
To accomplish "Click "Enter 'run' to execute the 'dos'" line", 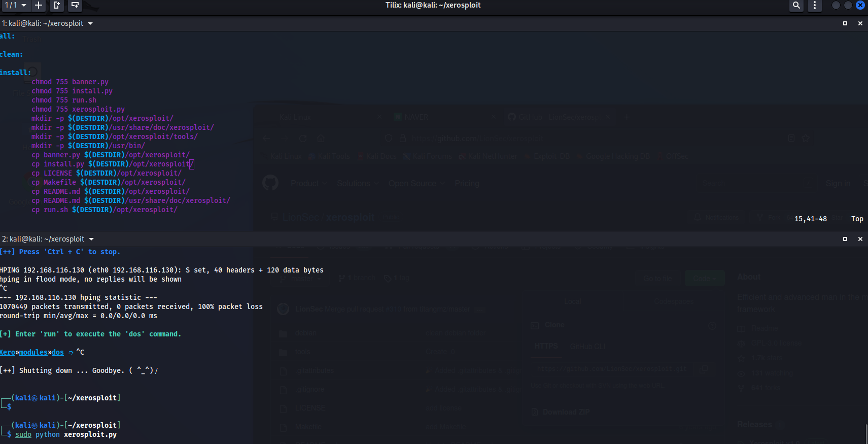I will point(91,334).
